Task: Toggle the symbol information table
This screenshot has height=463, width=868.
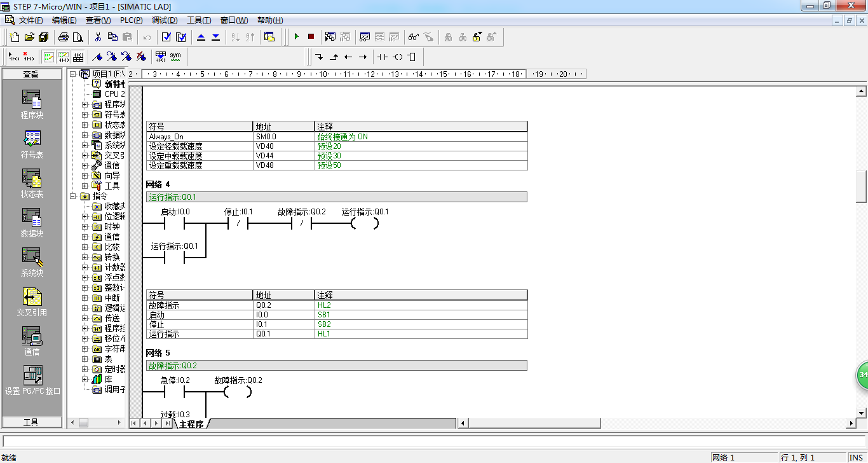Action: (78, 57)
